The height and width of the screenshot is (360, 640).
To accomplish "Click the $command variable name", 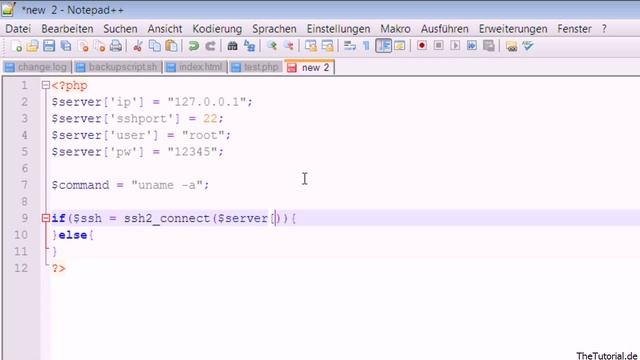I will [x=80, y=185].
